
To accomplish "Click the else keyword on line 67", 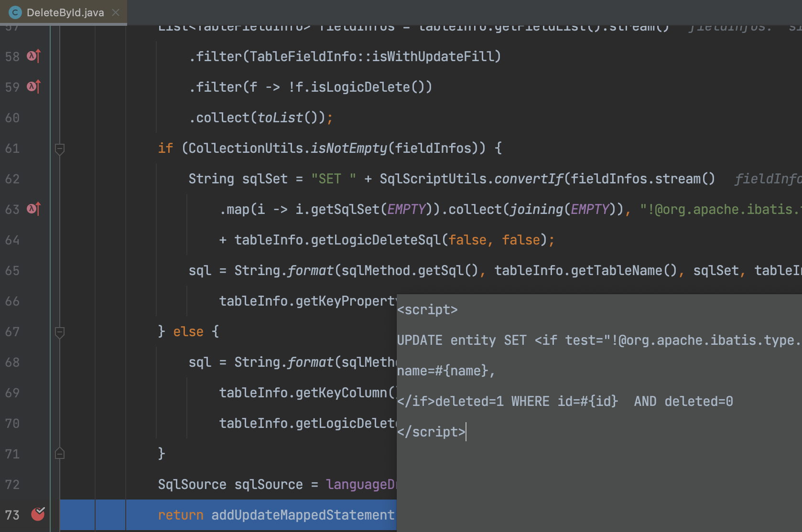I will 188,332.
